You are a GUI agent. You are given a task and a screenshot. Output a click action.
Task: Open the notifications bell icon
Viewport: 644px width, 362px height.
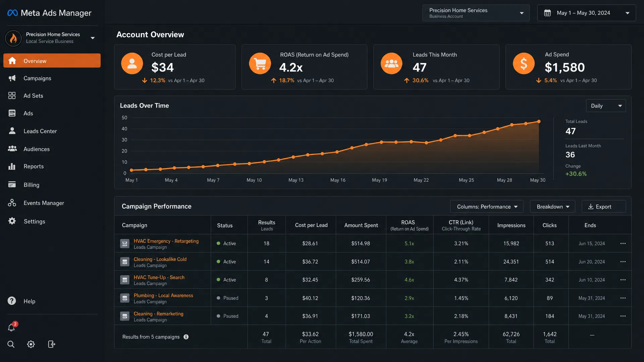click(x=11, y=327)
